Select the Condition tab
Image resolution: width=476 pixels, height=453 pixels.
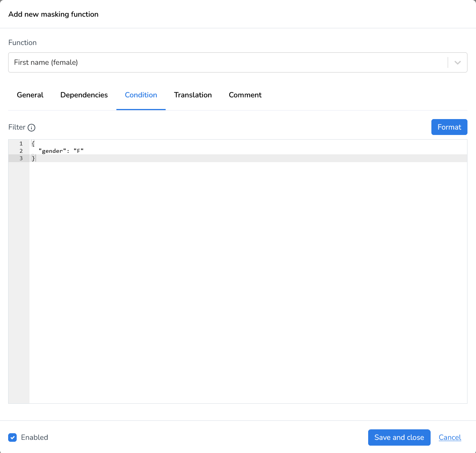tap(141, 95)
